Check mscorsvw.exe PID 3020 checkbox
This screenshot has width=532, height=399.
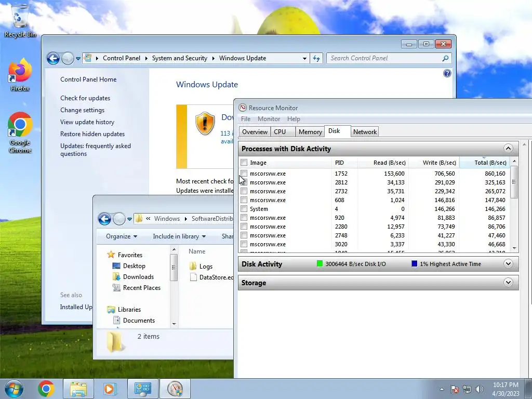244,244
